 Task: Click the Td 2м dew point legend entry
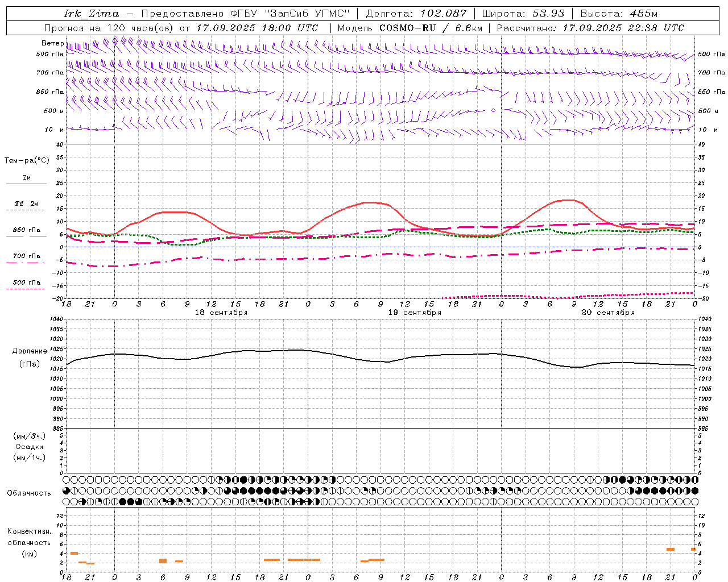26,203
